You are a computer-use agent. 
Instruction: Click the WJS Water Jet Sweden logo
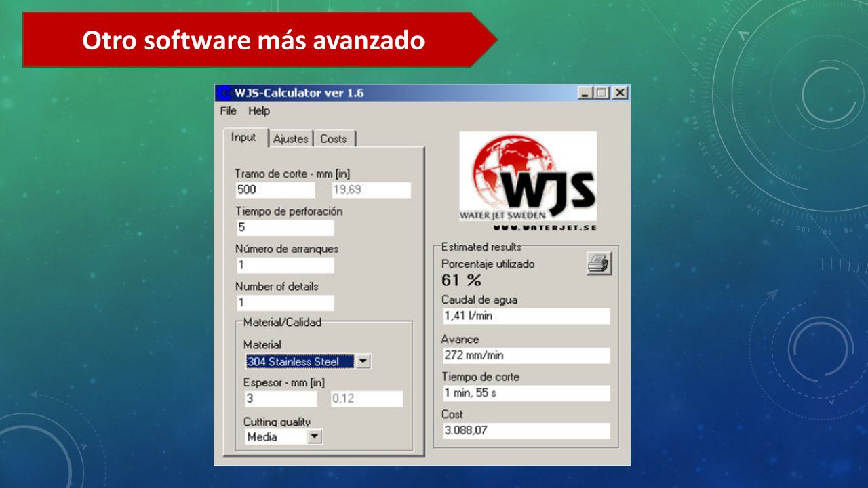[528, 178]
